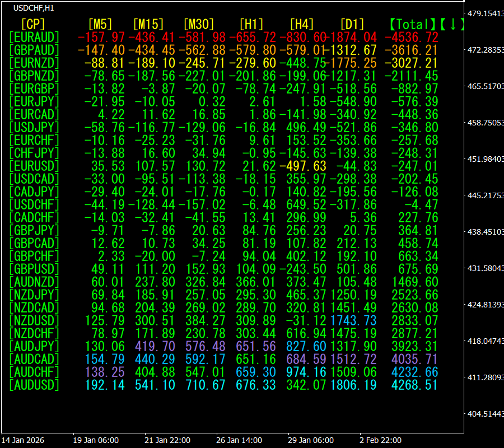This screenshot has width=504, height=448.
Task: Click EURAUD total value -4536.72
Action: (412, 38)
